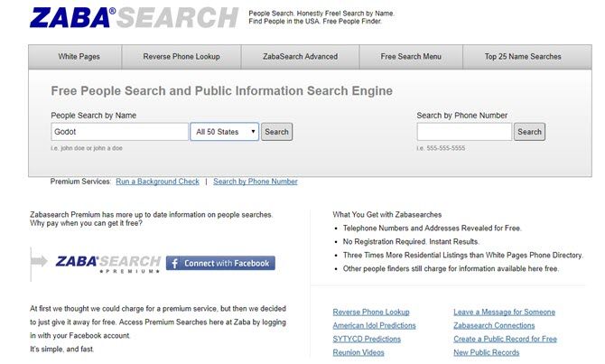Open Create a Public Record for Free
The image size is (605, 364).
coord(505,339)
